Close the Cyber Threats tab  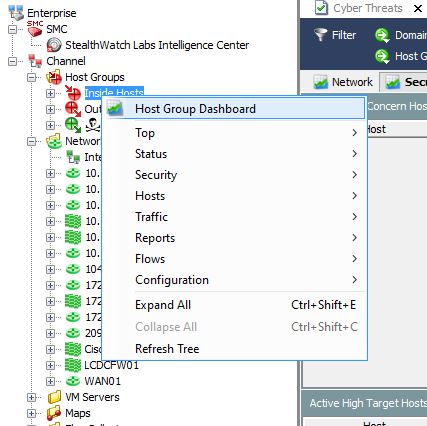[418, 8]
